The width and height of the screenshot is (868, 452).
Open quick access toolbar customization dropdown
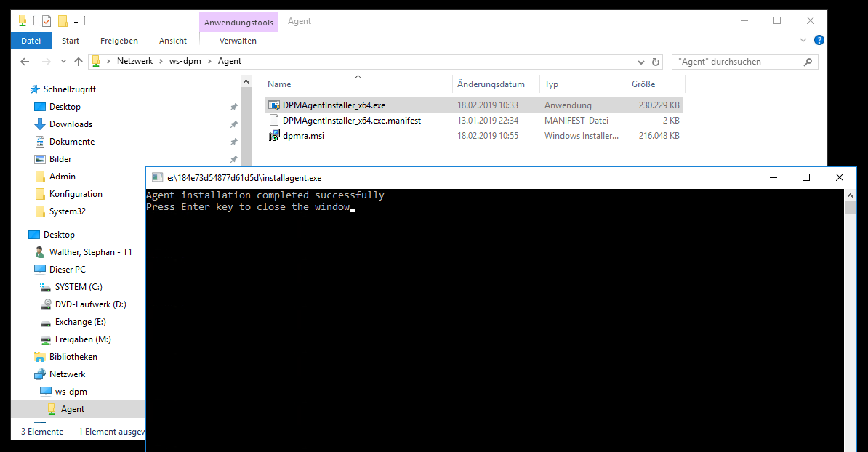(76, 22)
